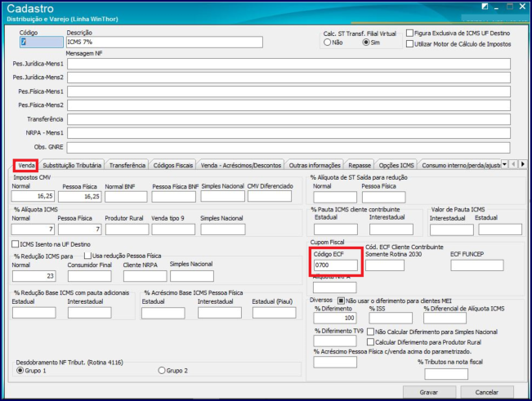
Task: Click the Pes.Física-Mens1 message field
Action: point(288,91)
